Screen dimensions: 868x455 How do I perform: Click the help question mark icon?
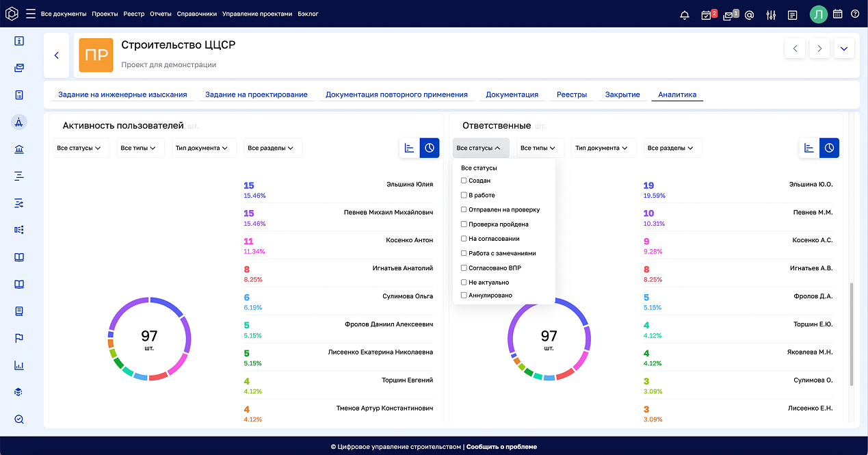coord(855,14)
